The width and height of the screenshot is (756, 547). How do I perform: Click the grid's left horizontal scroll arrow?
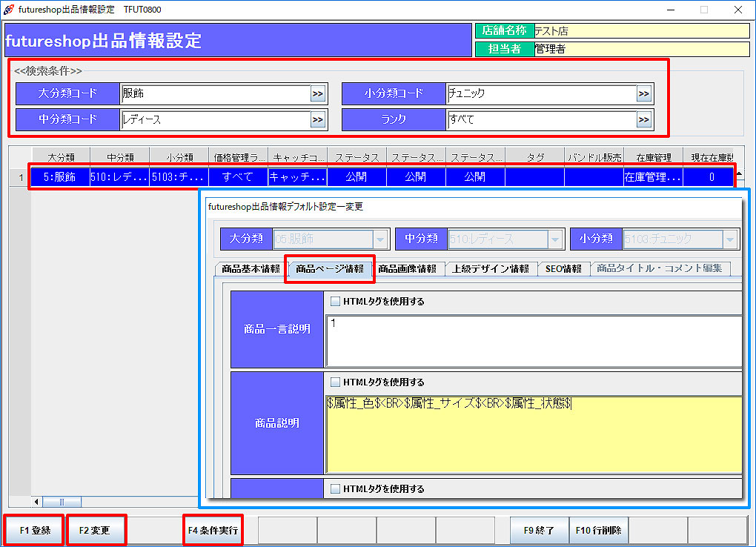36,502
